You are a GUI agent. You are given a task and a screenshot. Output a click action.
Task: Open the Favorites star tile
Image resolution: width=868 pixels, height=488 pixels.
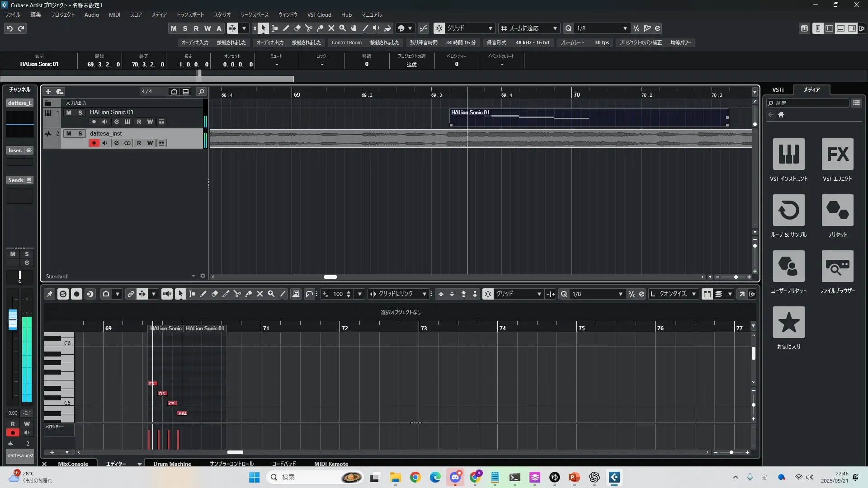788,322
